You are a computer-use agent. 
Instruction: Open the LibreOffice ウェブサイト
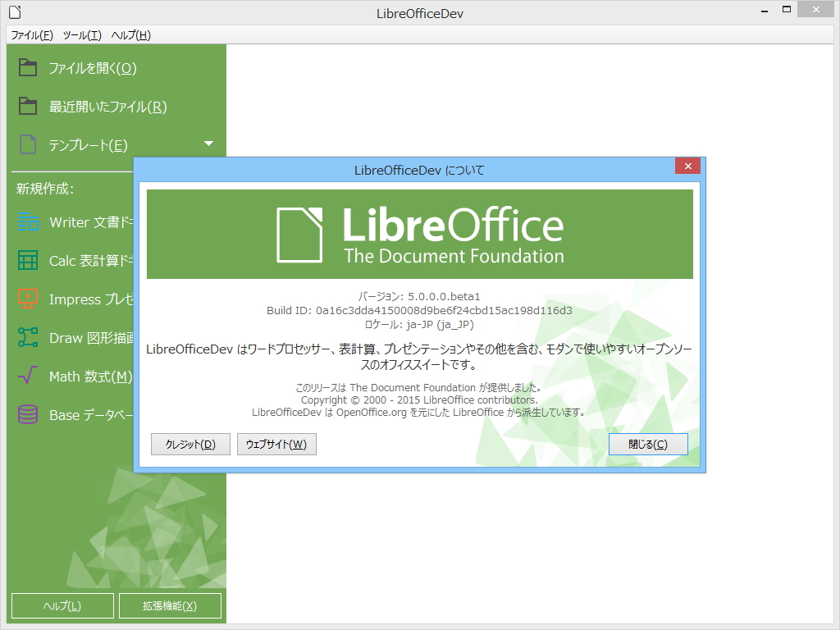click(276, 444)
